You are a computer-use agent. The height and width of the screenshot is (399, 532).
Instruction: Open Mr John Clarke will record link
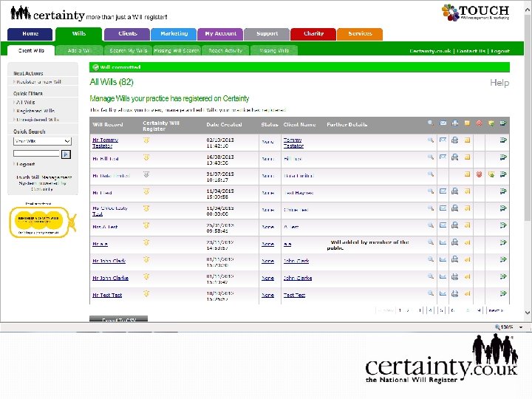click(110, 279)
